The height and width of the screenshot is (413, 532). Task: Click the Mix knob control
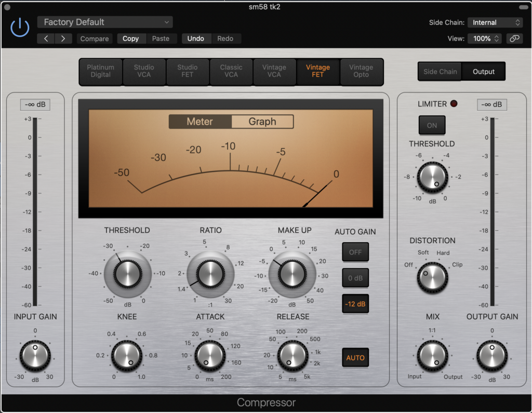[x=432, y=355]
